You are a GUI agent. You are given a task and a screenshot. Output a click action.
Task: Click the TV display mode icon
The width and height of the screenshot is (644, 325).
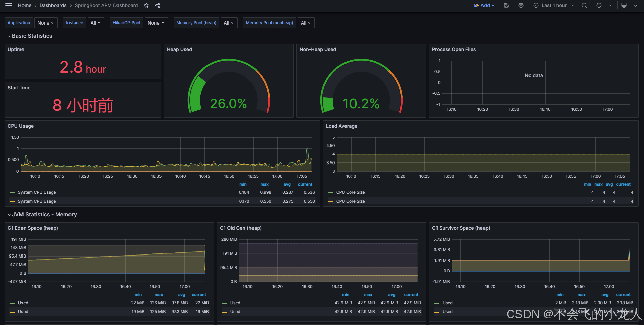(624, 5)
